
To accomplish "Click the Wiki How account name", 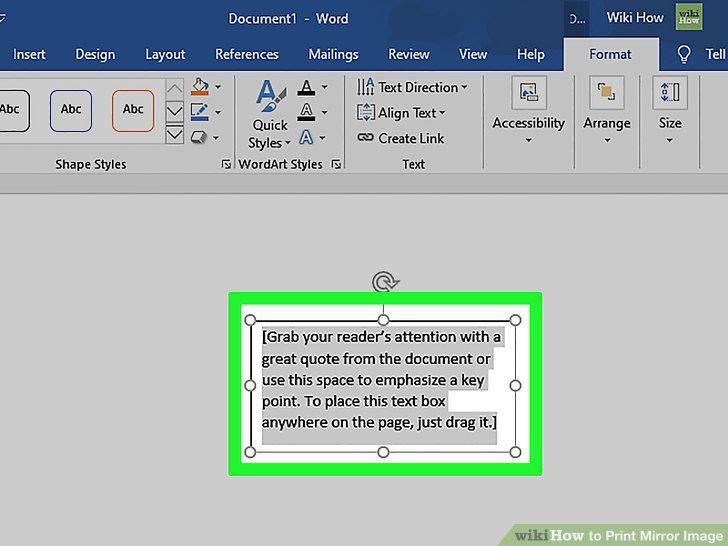I will coord(635,18).
